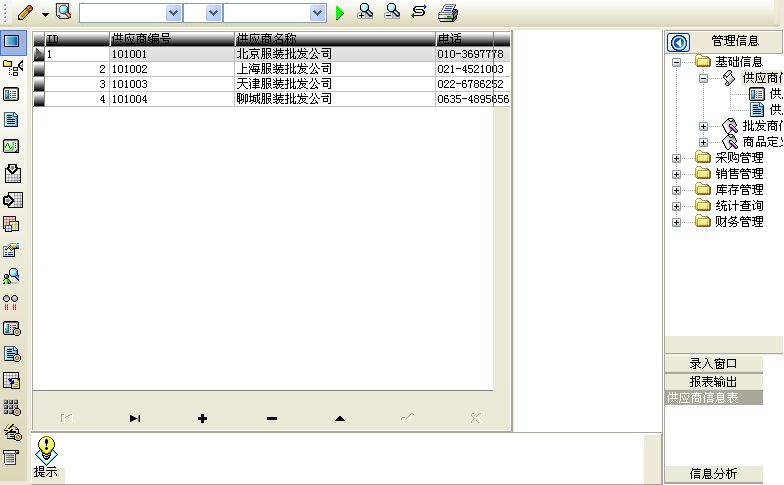Expand the 采购管理 folder

[x=676, y=158]
